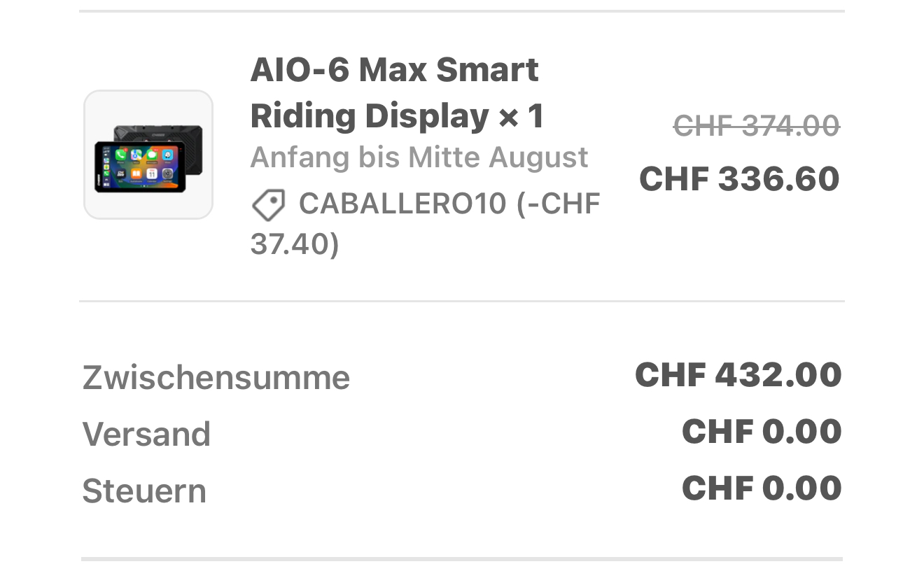Select the Versand label
The width and height of the screenshot is (924, 564).
pos(146,434)
